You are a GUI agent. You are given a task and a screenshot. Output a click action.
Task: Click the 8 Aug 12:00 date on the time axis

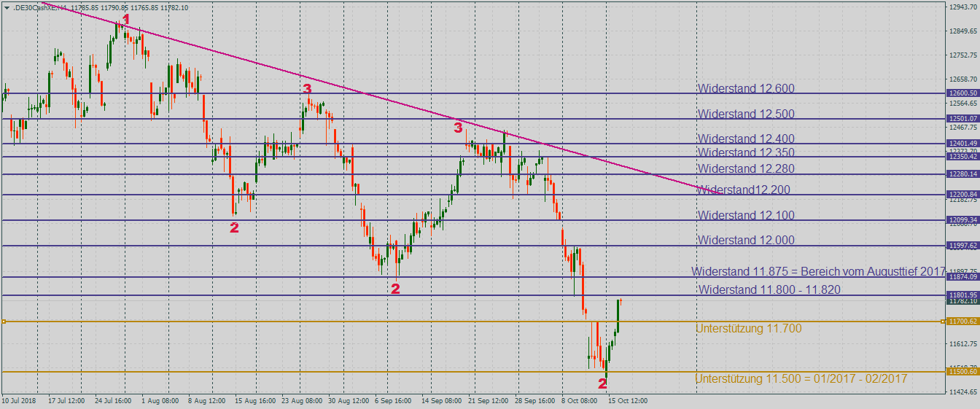tap(206, 401)
